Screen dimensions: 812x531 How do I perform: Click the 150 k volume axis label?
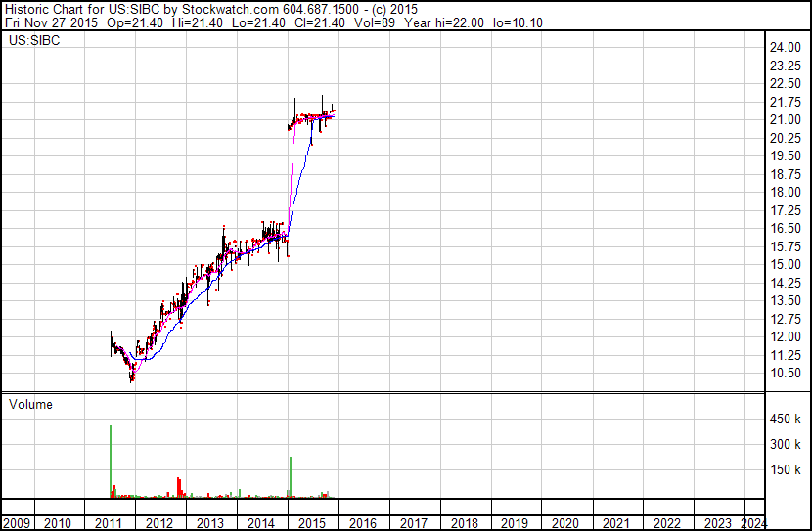pos(785,470)
